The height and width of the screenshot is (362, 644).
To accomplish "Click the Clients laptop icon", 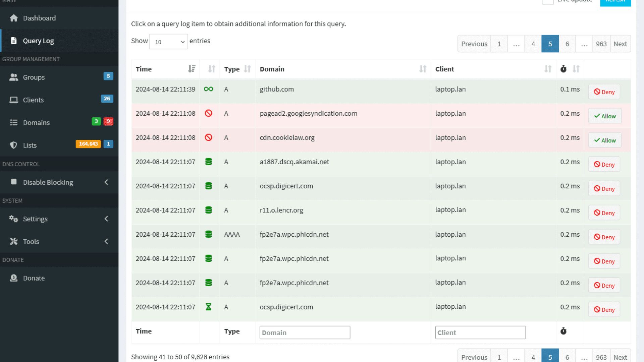I will click(x=14, y=100).
